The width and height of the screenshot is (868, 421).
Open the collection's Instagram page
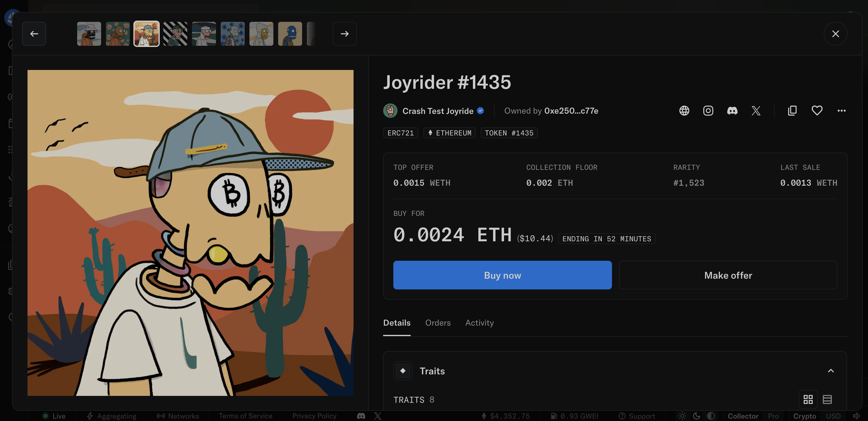[708, 110]
